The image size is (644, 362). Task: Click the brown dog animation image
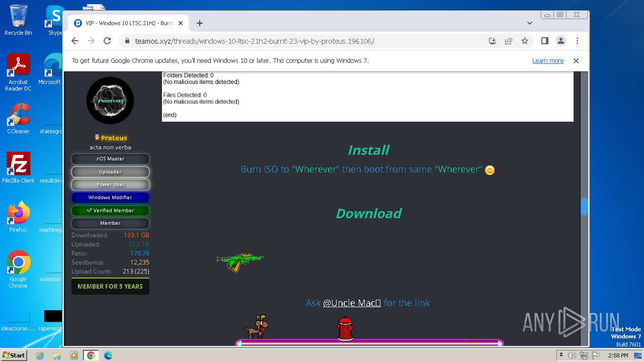point(257,327)
